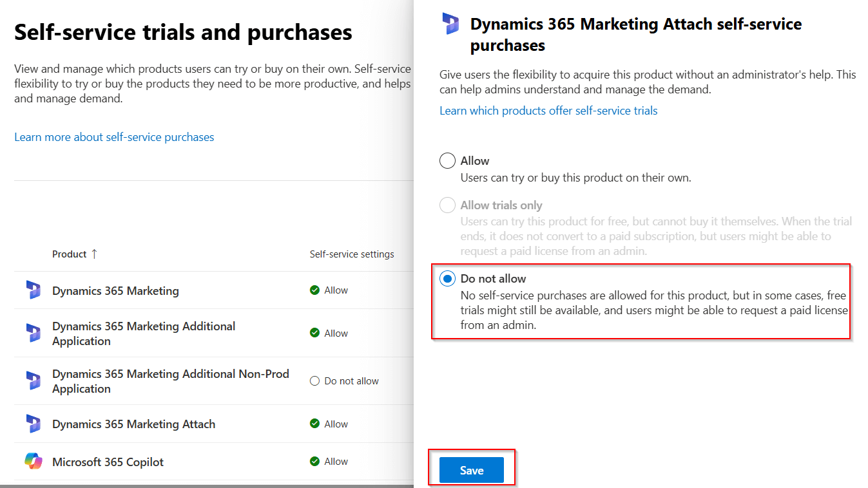The image size is (868, 488).
Task: Click the Marketing Additional Non-Prod Application icon
Action: (33, 380)
